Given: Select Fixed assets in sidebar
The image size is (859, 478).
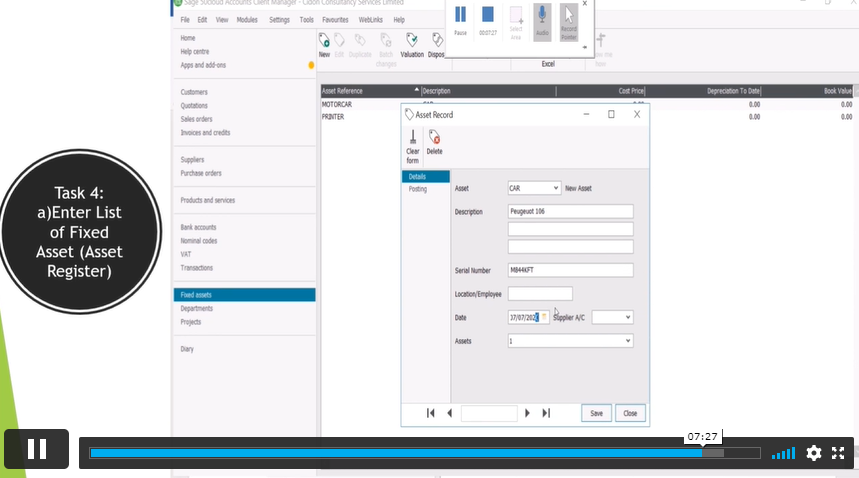Looking at the screenshot, I should point(244,295).
